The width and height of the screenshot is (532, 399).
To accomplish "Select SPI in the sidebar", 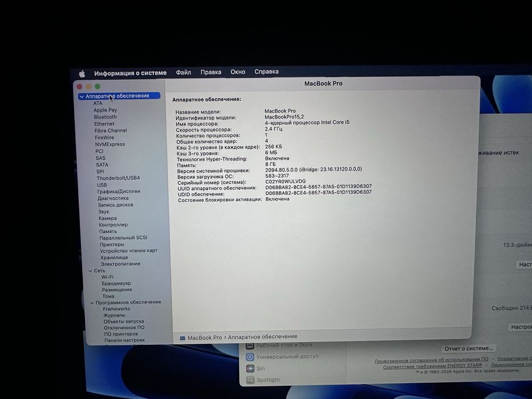I will [x=100, y=172].
